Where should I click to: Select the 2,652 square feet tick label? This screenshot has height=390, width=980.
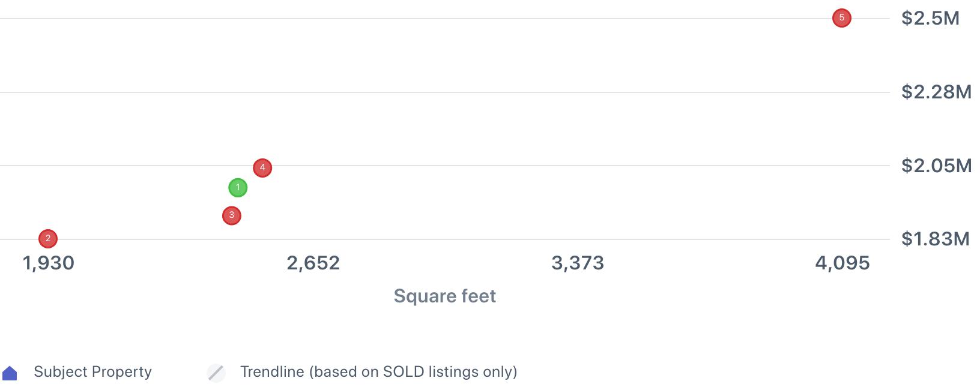(313, 263)
